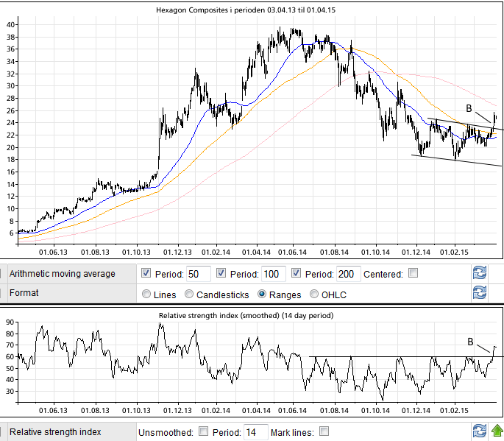
Task: Choose the OHLC format radio button
Action: [316, 294]
